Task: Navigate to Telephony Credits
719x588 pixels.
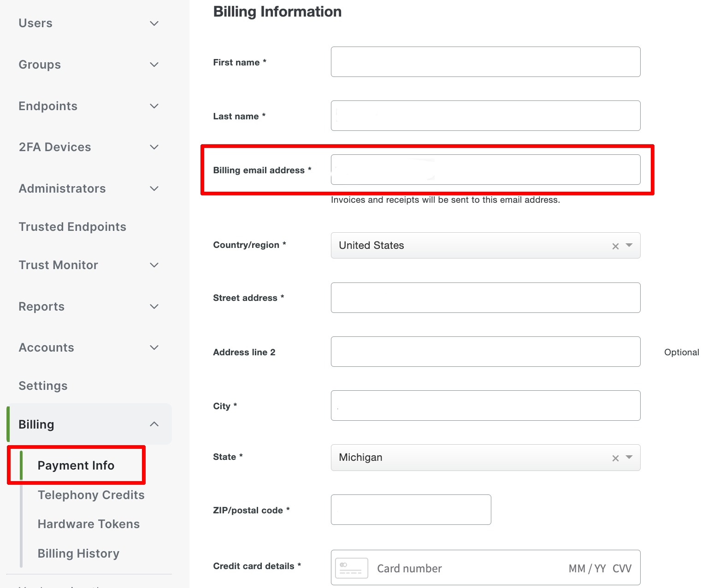Action: coord(91,495)
